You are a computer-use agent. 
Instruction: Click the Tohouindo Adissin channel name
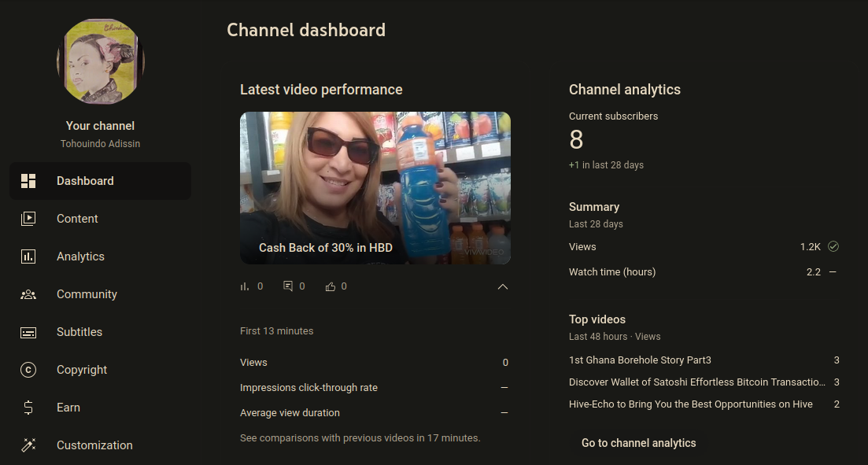100,144
